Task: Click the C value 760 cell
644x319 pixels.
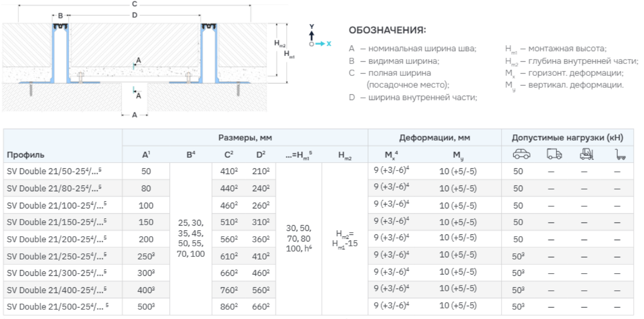Action: tap(229, 290)
